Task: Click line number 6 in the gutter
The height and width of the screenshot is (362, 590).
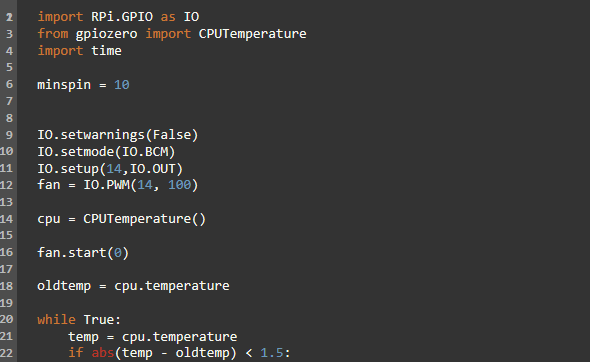Action: (9, 84)
